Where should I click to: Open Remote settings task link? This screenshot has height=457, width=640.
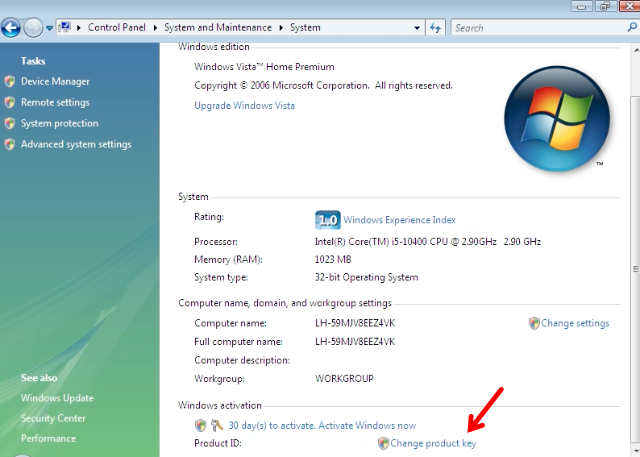(55, 102)
